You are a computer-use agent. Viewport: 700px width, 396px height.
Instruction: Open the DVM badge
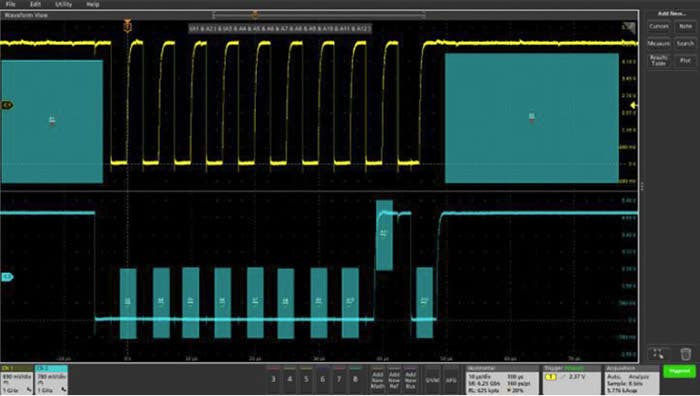pyautogui.click(x=432, y=380)
